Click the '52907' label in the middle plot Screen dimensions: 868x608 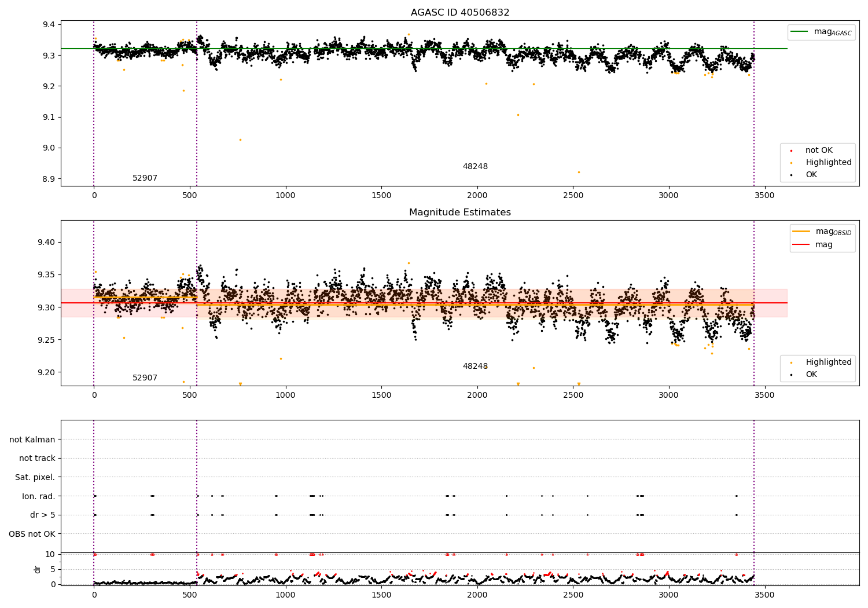point(145,378)
